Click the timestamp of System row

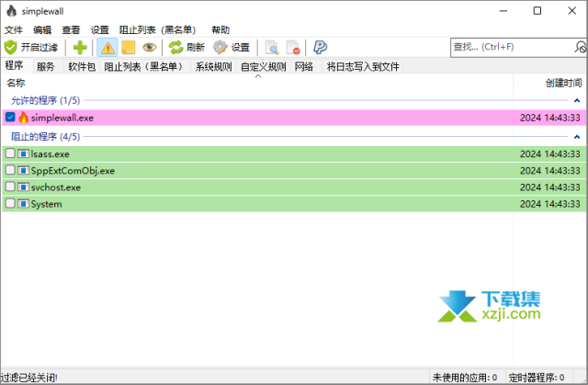click(x=549, y=204)
